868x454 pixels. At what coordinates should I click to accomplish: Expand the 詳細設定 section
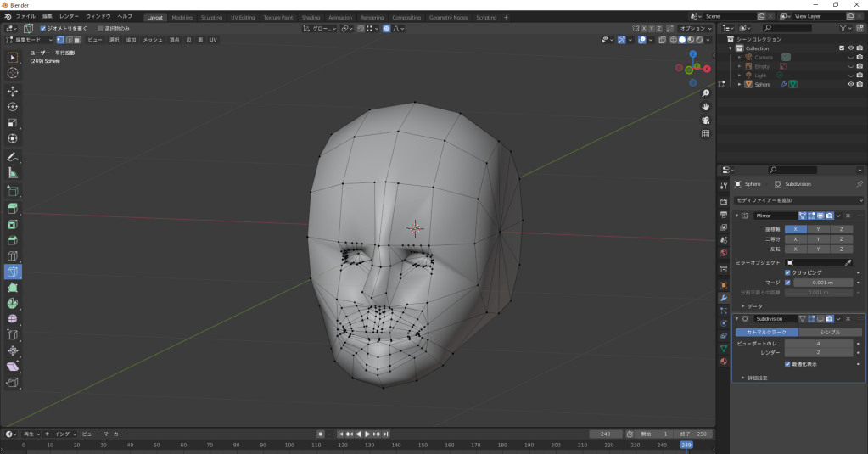[757, 378]
